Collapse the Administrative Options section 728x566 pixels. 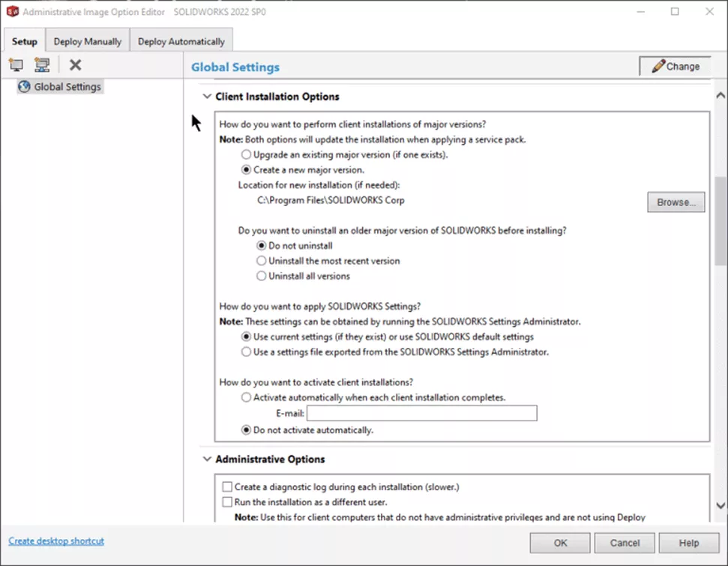(x=207, y=460)
